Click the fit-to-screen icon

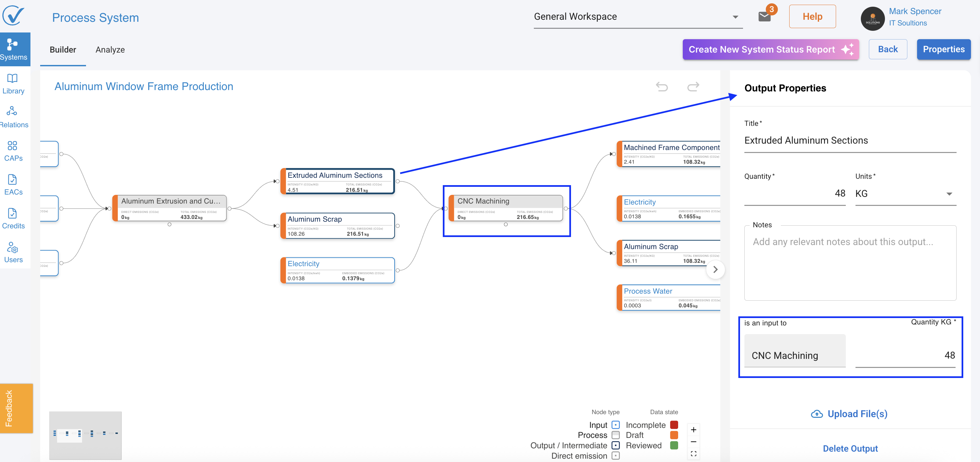[x=693, y=454]
